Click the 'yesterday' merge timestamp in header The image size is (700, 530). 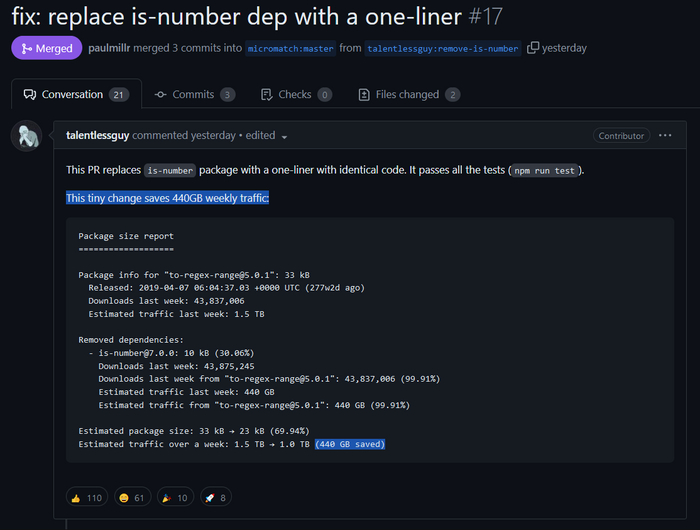coord(564,48)
